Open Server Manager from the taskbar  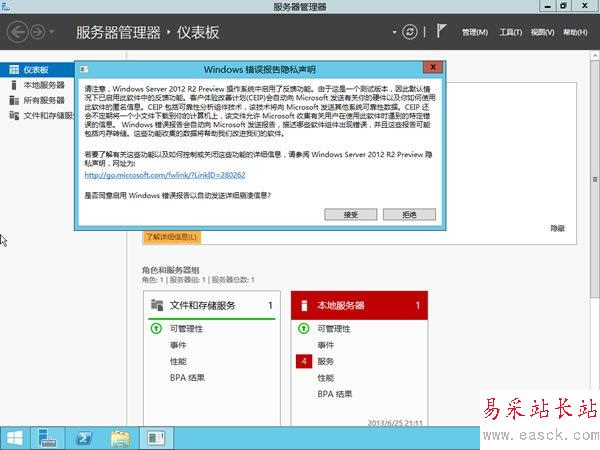[x=47, y=438]
